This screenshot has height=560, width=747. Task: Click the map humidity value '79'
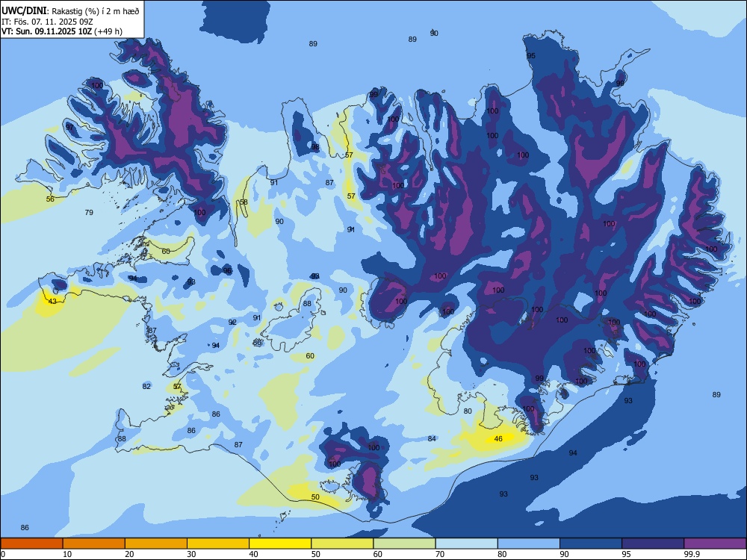89,212
